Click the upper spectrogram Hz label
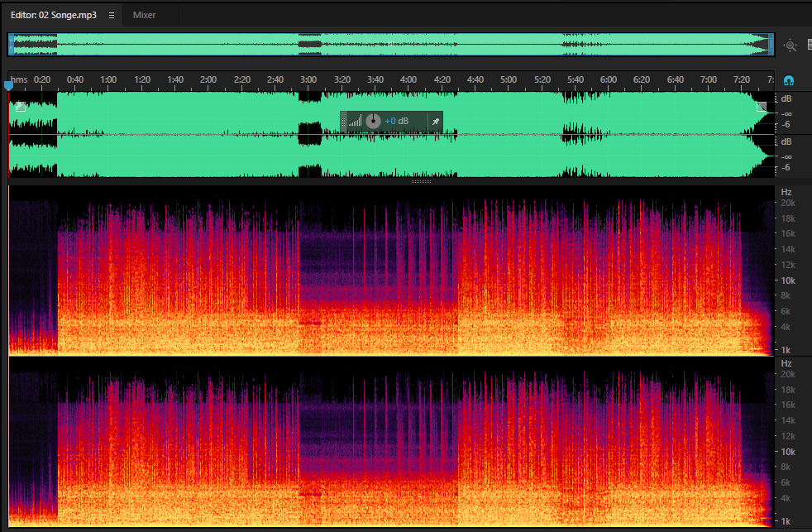 (786, 192)
